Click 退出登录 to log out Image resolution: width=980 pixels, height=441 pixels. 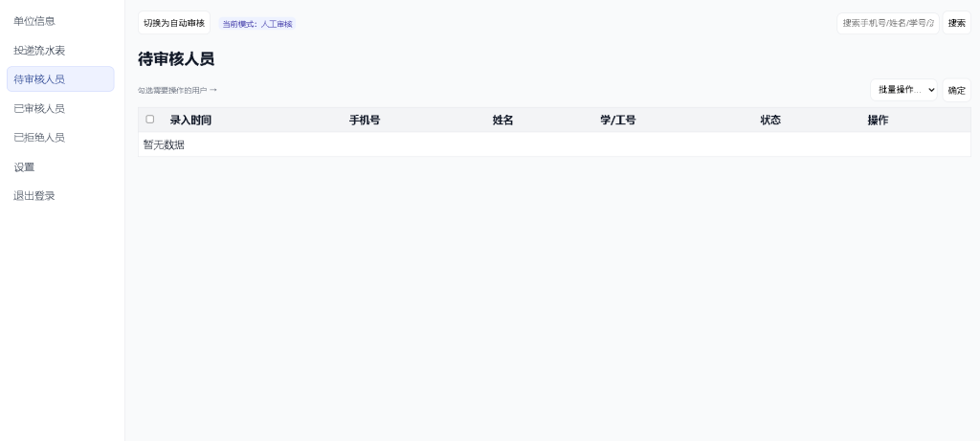34,196
